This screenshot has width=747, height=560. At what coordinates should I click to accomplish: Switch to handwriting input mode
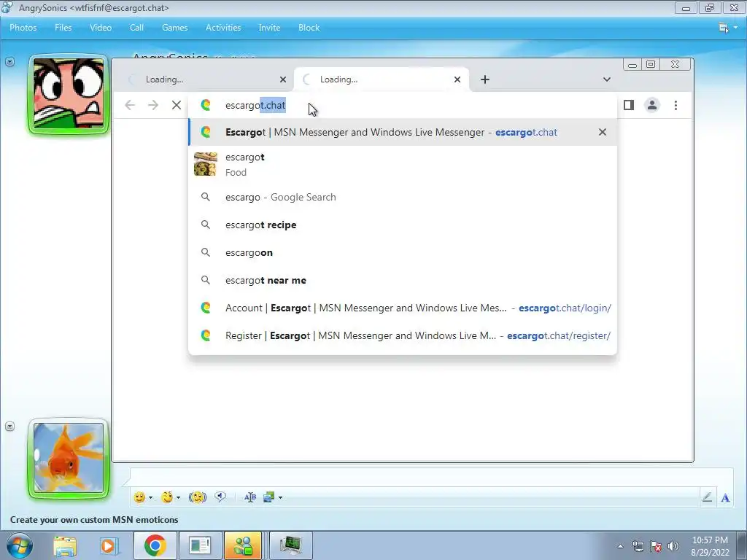(708, 497)
